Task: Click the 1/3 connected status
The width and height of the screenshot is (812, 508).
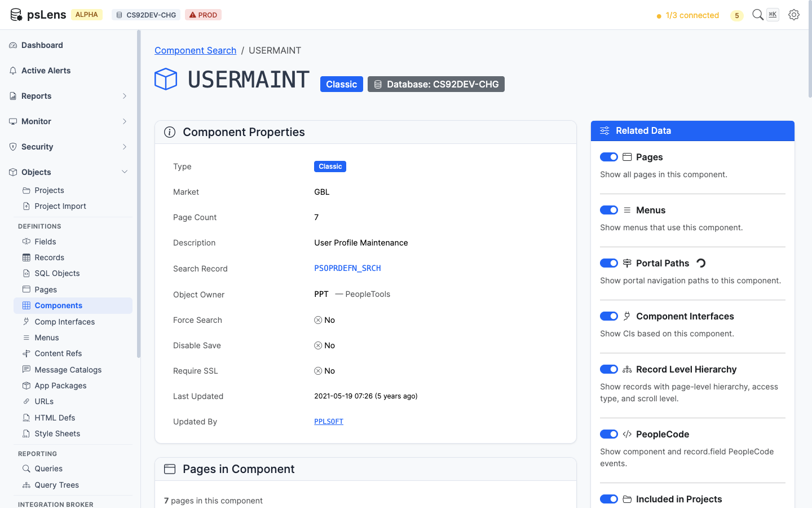Action: [x=687, y=15]
